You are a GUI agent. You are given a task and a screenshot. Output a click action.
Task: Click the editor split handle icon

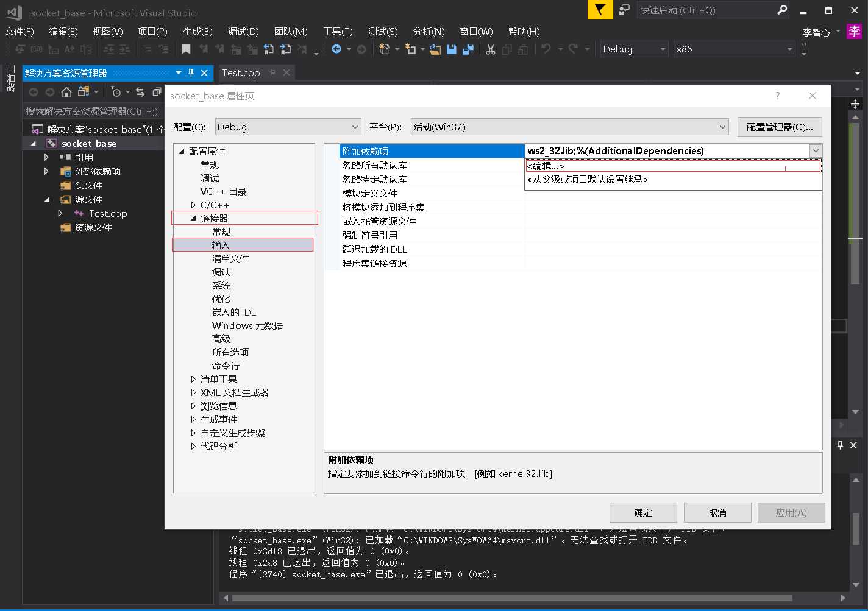tap(855, 104)
